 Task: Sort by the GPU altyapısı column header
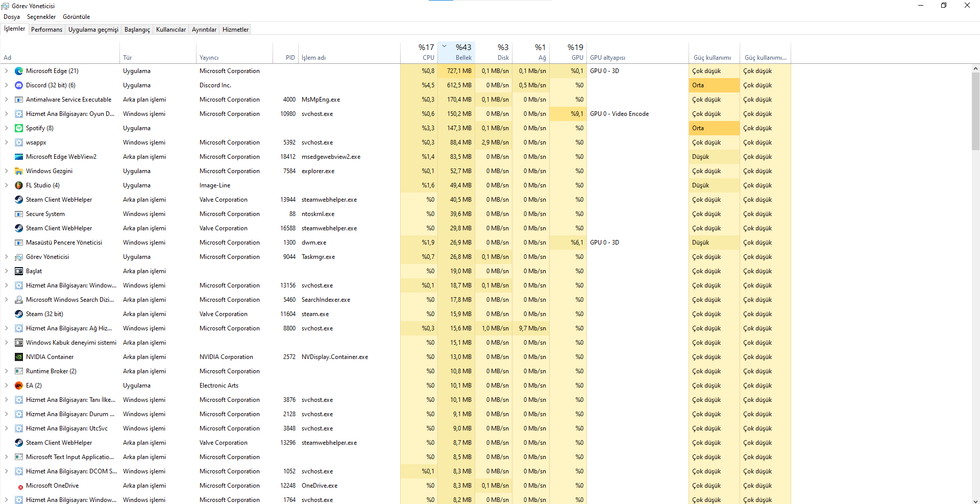638,53
